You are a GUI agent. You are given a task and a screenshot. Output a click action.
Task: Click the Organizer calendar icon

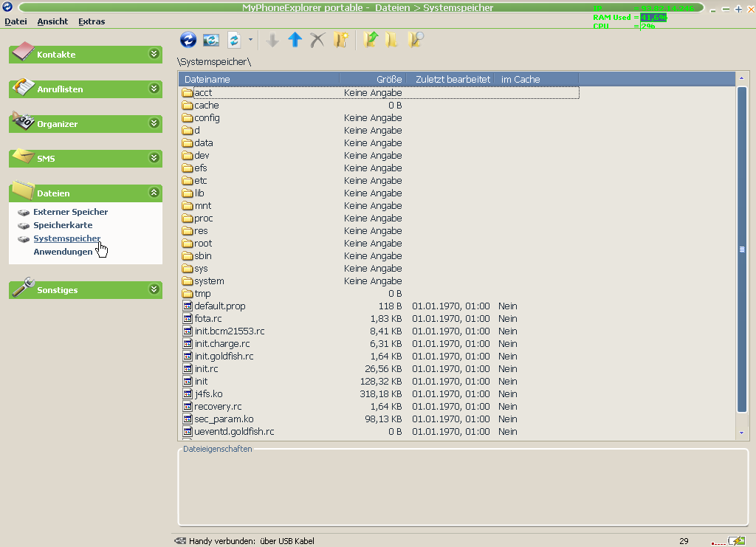23,121
